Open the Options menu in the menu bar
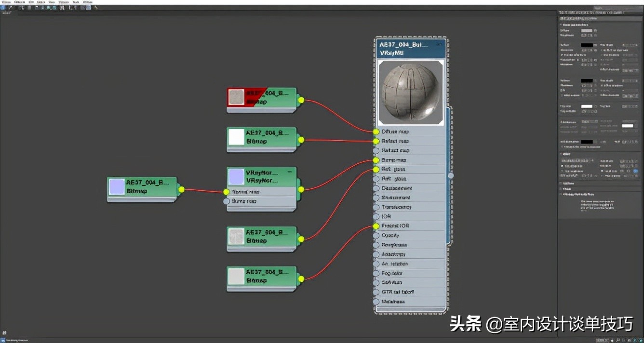This screenshot has height=343, width=644. pyautogui.click(x=65, y=1)
